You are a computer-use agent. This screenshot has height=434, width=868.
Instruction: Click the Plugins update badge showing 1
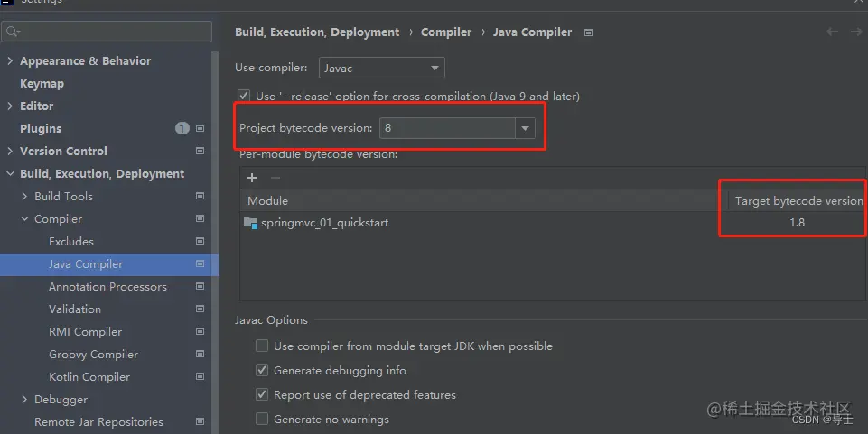point(182,128)
